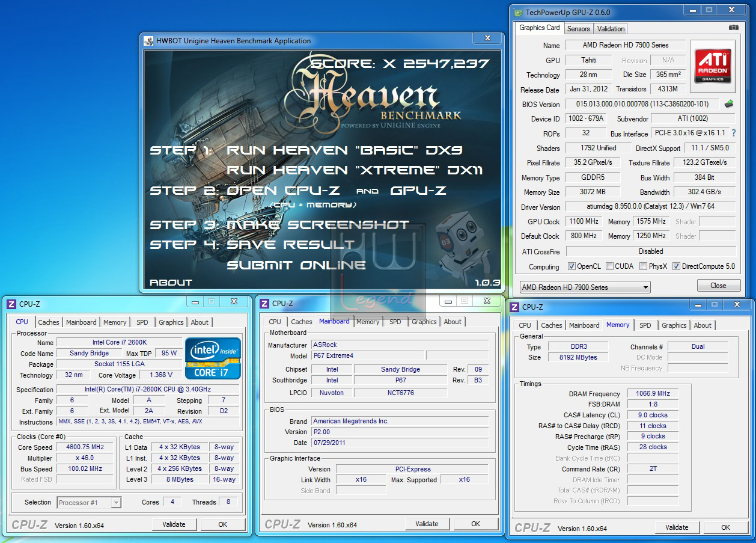This screenshot has height=543, width=756.
Task: Click the GPU-Z title bar icon
Action: [517, 12]
